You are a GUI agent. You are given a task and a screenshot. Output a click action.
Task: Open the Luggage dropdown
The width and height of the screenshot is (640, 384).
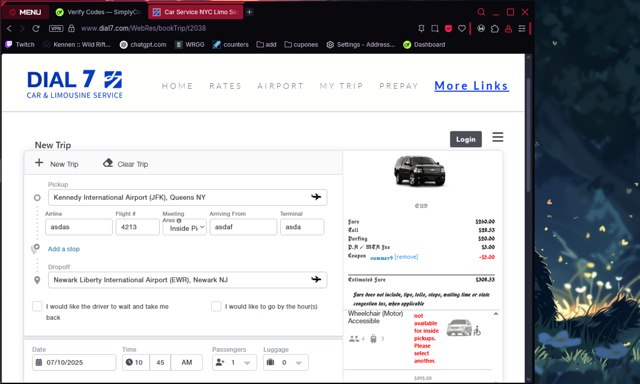click(x=286, y=362)
